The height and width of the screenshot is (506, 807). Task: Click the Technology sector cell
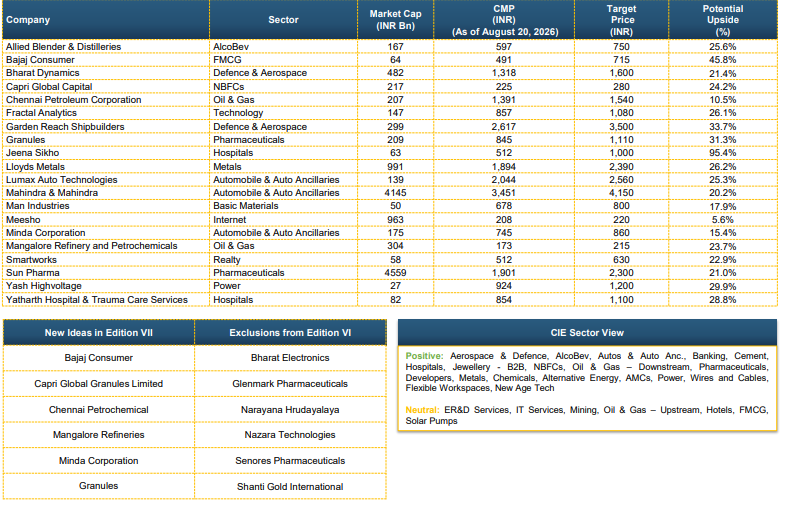(x=238, y=113)
